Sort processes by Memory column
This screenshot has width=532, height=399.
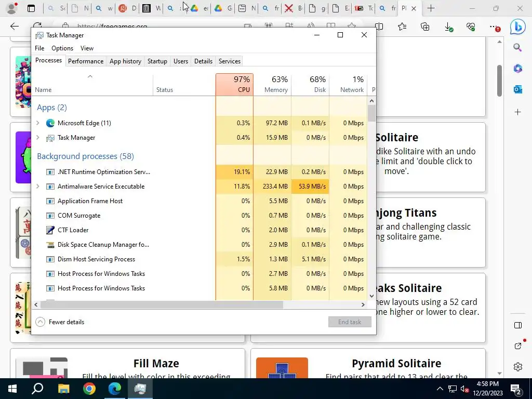point(272,85)
